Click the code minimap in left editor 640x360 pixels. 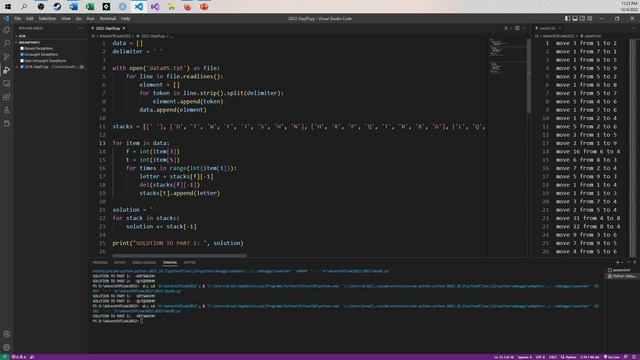click(507, 56)
